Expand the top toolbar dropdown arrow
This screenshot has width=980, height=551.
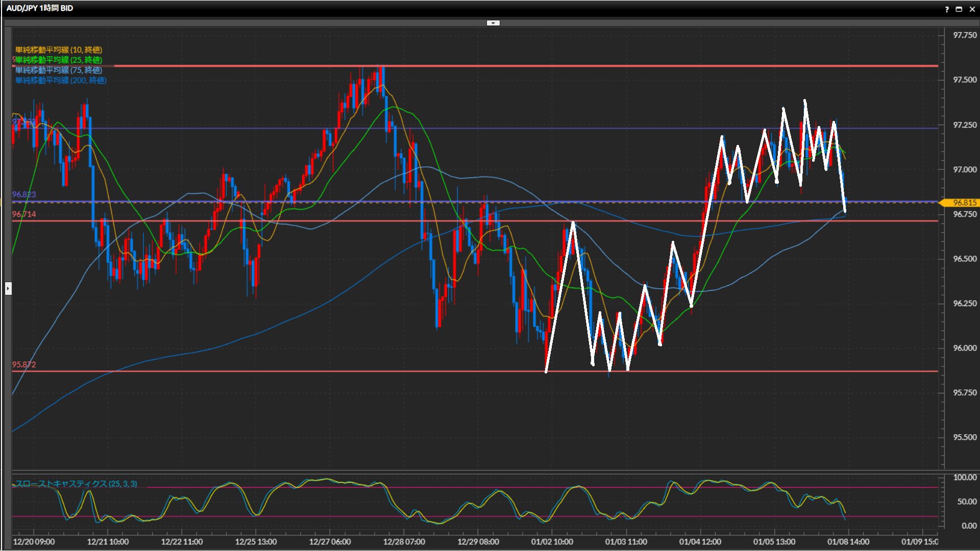pyautogui.click(x=493, y=23)
